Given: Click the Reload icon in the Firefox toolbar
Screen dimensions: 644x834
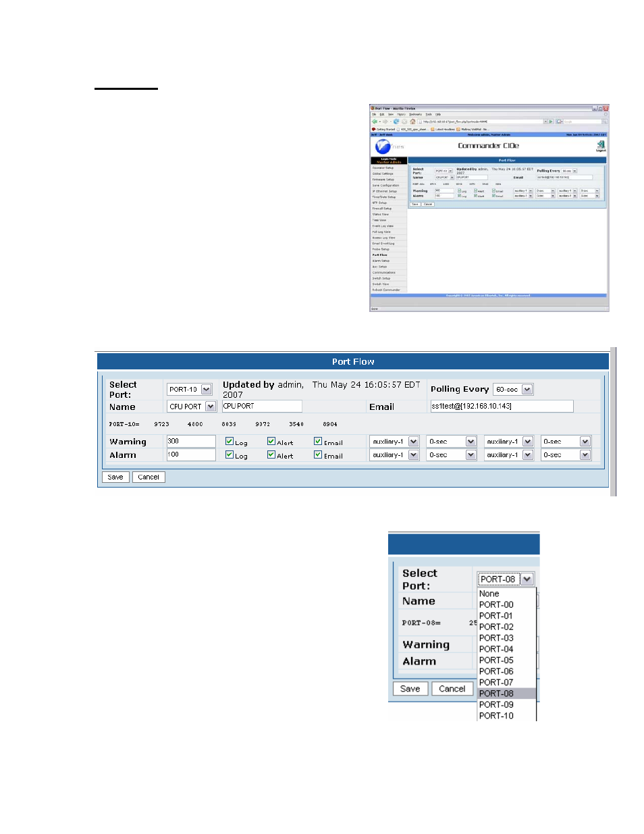Looking at the screenshot, I should pos(396,122).
